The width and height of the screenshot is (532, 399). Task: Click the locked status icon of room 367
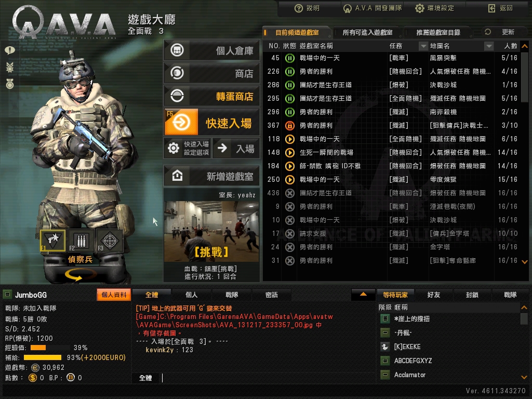tap(289, 126)
